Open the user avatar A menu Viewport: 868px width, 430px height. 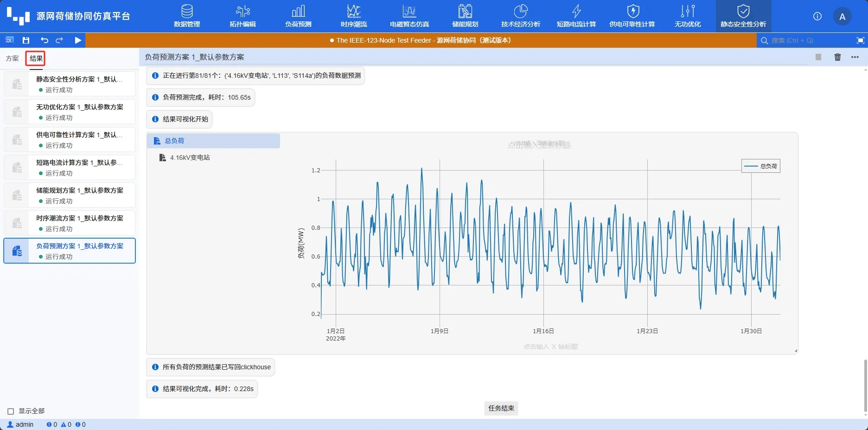pyautogui.click(x=842, y=17)
